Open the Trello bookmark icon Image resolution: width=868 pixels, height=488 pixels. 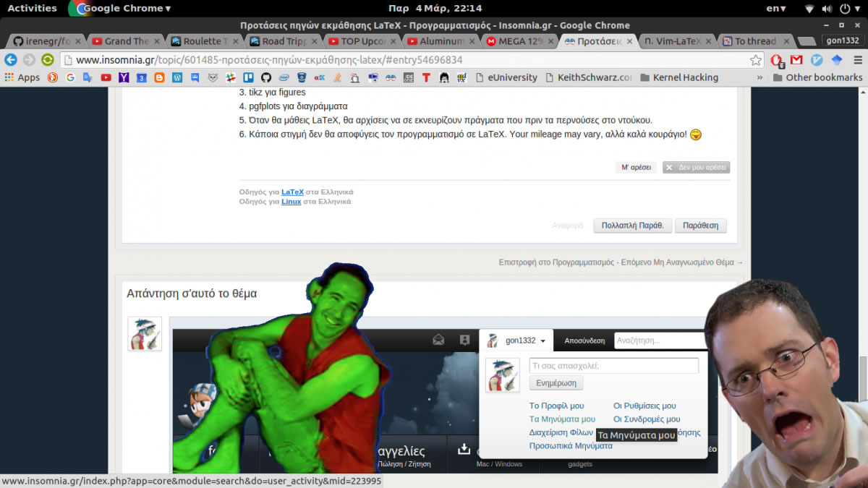[x=248, y=77]
